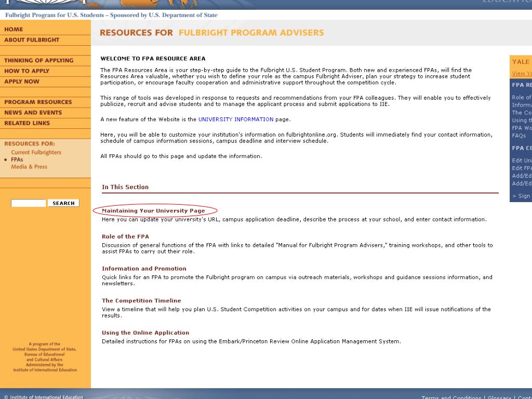The image size is (532, 399).
Task: Click Apply Now in sidebar
Action: (x=22, y=82)
